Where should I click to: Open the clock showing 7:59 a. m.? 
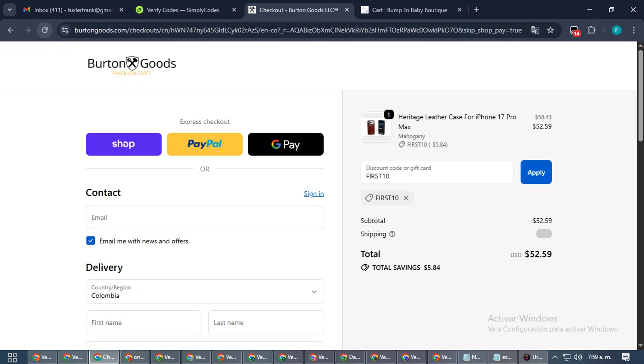point(600,357)
